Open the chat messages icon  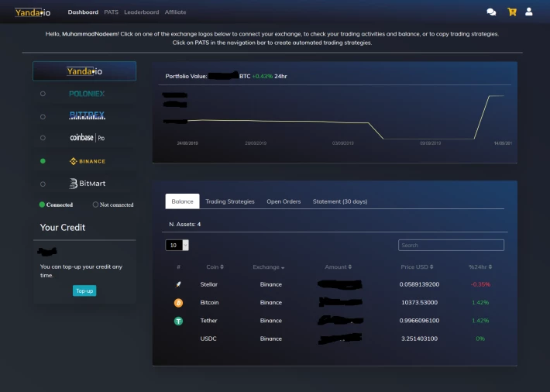point(491,12)
